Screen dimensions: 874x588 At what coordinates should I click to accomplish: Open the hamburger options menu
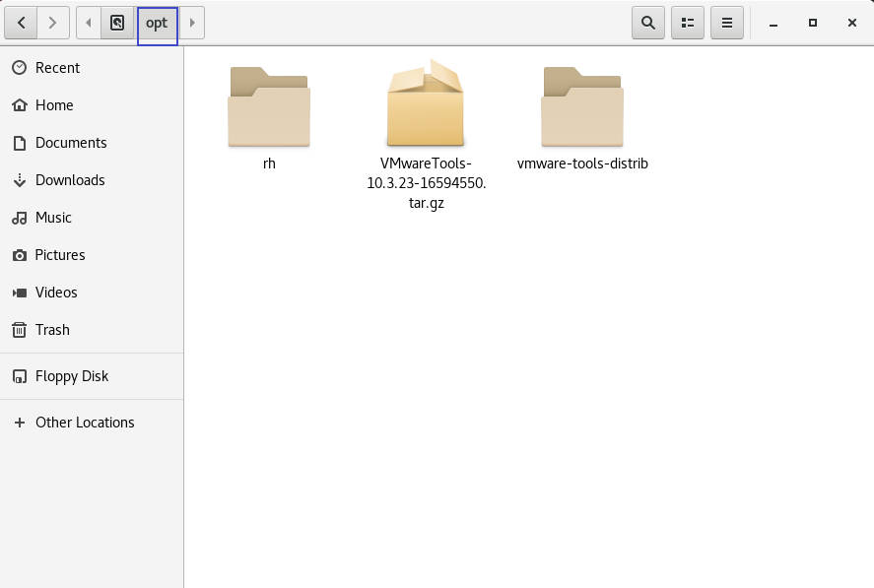pyautogui.click(x=727, y=23)
